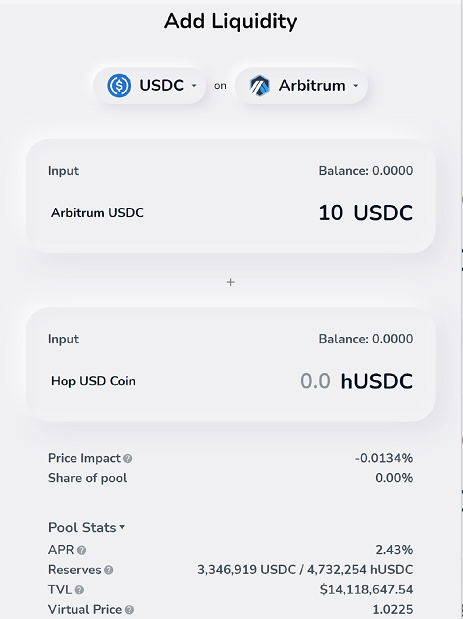Image resolution: width=463 pixels, height=619 pixels.
Task: Collapse the Pool Stats section
Action: 86,527
